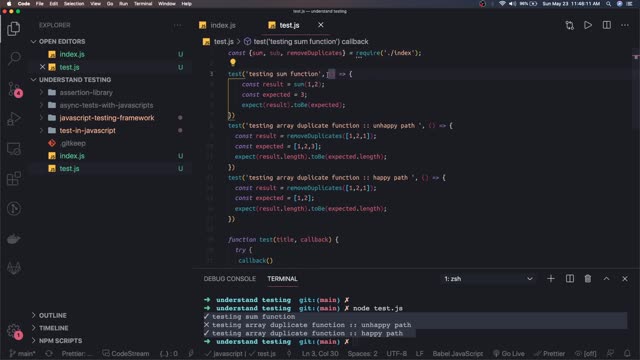Click Prettier with check in status bar
This screenshot has width=640, height=360.
(x=549, y=353)
